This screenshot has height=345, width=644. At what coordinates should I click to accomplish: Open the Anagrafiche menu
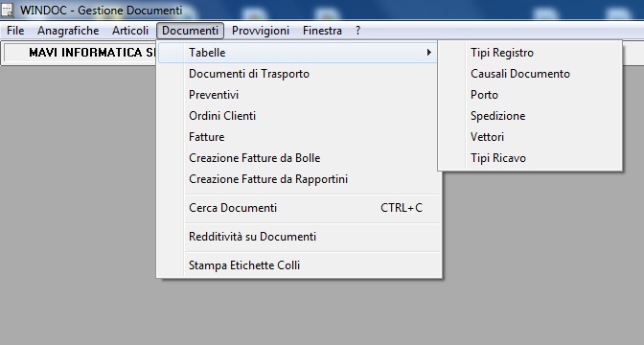pyautogui.click(x=68, y=31)
